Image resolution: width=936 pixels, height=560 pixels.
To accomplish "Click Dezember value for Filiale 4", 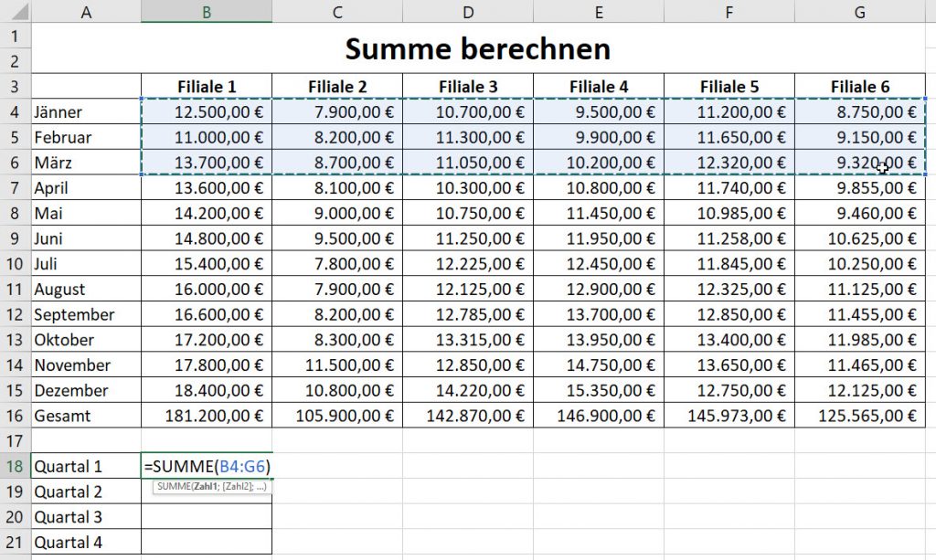I will click(599, 390).
